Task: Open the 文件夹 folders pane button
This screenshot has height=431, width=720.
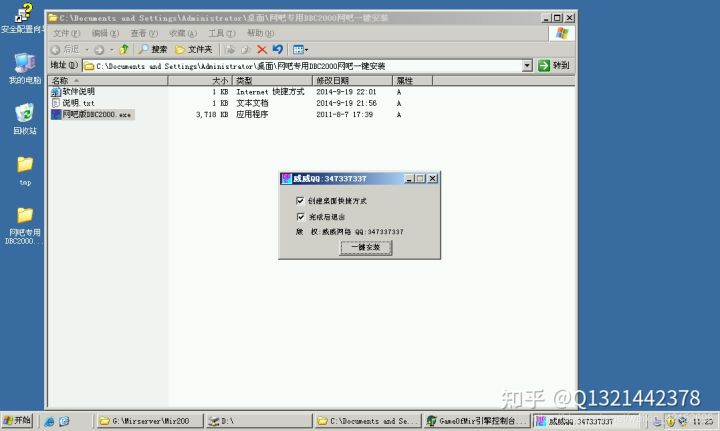Action: click(193, 49)
